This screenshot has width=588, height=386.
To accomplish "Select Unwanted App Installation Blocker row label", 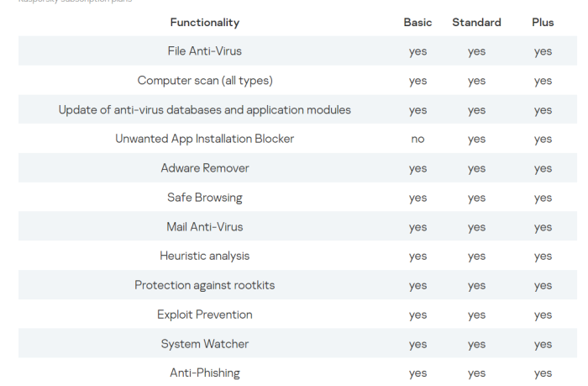I will coord(204,139).
